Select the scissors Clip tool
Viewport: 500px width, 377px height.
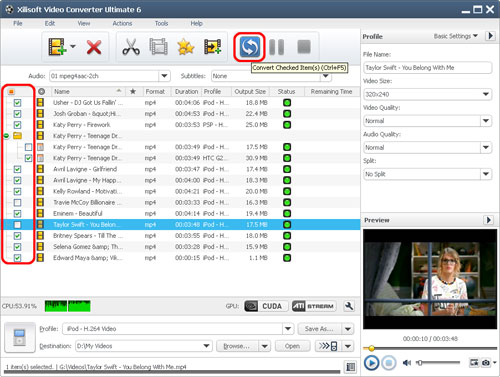pyautogui.click(x=131, y=47)
